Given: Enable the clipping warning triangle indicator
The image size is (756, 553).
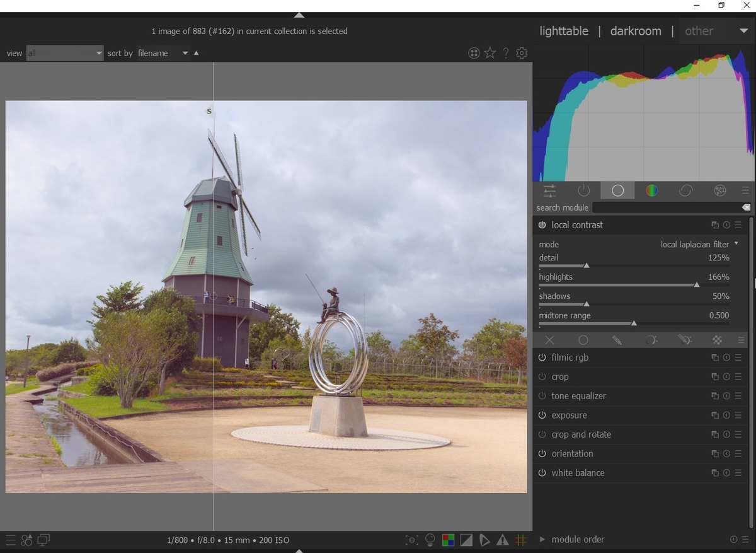Looking at the screenshot, I should click(x=503, y=540).
